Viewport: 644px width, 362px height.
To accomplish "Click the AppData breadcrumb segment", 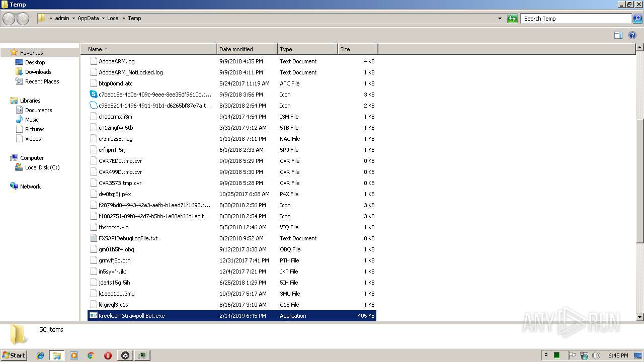I will click(x=88, y=18).
